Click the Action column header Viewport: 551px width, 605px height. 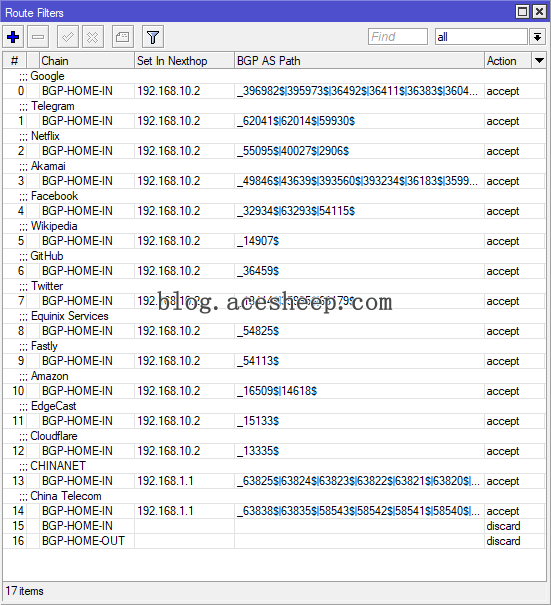coord(508,61)
